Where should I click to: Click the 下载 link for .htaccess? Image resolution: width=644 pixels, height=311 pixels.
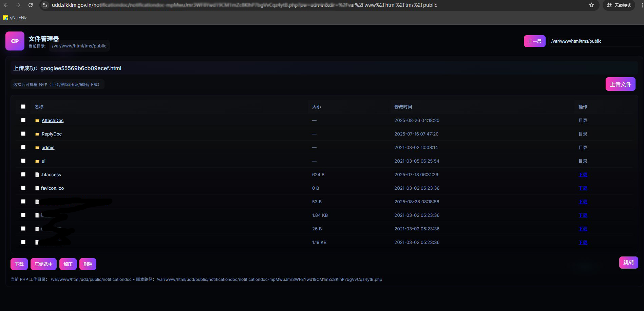click(583, 175)
